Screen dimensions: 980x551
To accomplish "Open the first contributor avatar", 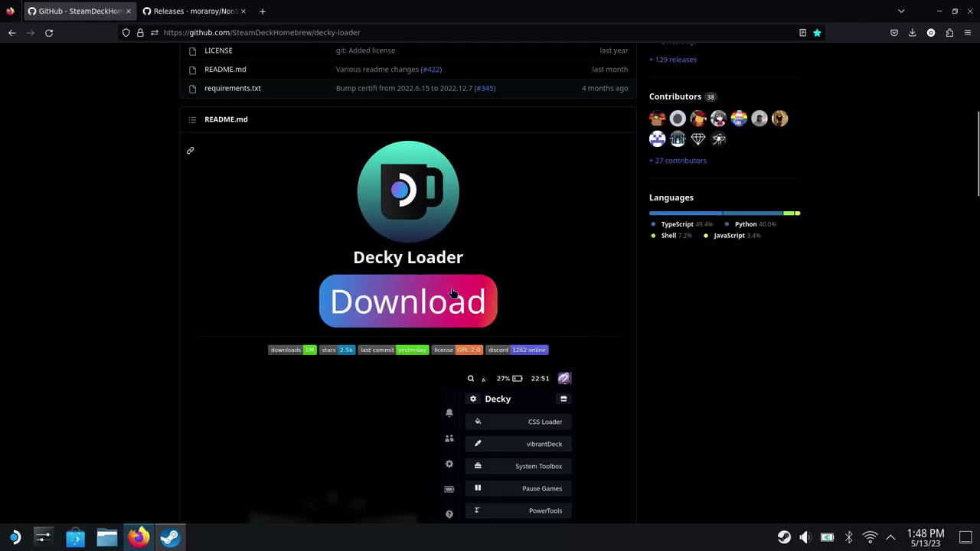I will tap(657, 119).
